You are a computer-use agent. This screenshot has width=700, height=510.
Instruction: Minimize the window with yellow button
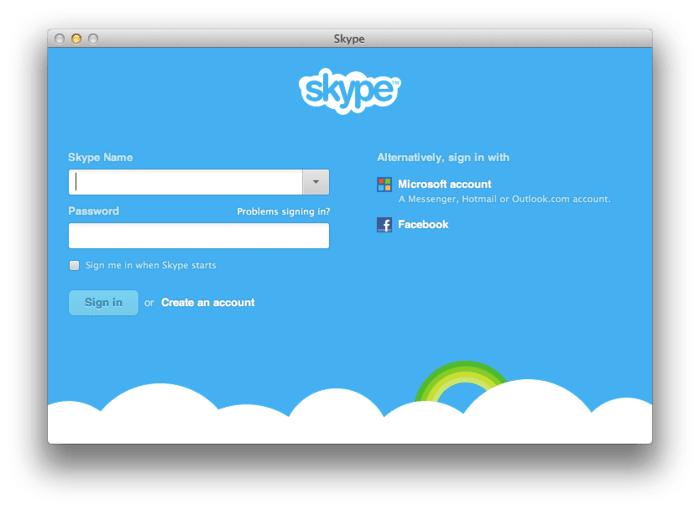76,39
